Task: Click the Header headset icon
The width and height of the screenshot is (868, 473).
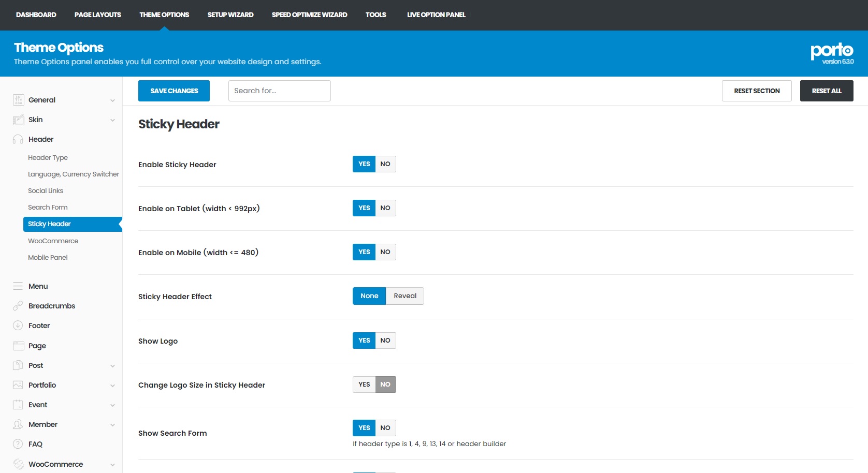Action: click(18, 139)
